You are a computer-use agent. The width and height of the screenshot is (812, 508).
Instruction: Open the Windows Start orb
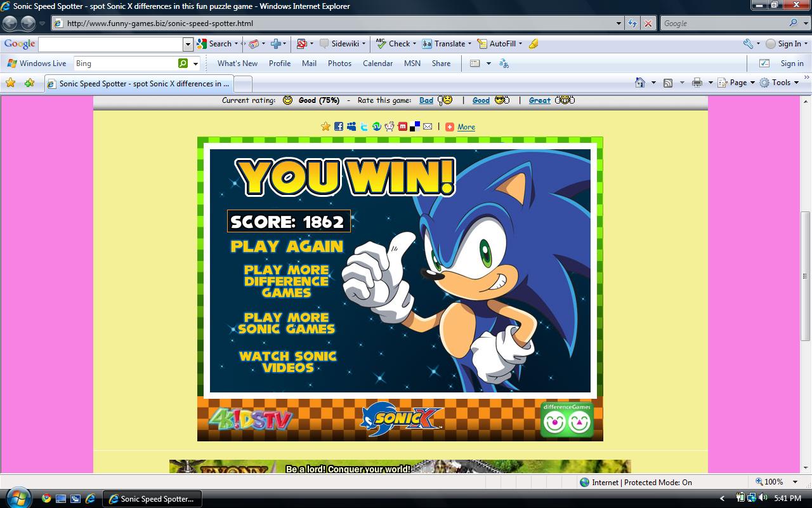pyautogui.click(x=17, y=497)
